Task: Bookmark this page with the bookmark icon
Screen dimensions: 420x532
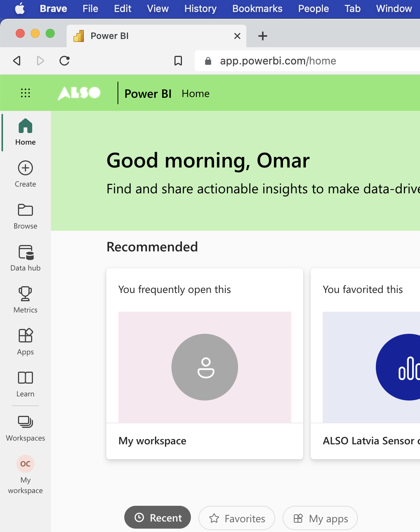Action: (178, 61)
